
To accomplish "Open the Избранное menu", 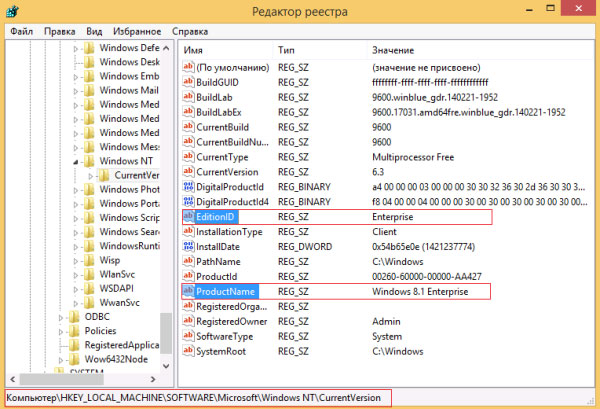I will click(137, 31).
